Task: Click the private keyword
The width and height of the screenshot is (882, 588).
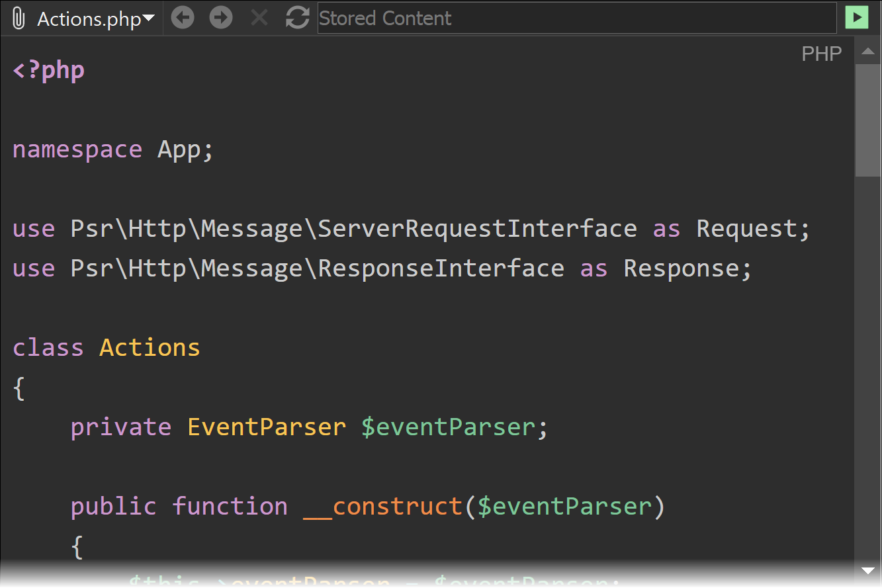Action: [121, 427]
